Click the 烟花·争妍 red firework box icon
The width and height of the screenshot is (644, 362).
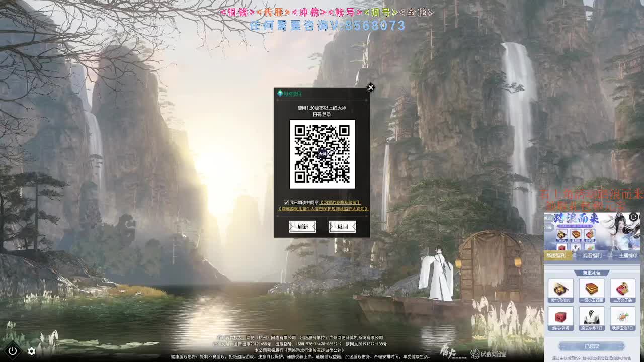[x=560, y=316]
